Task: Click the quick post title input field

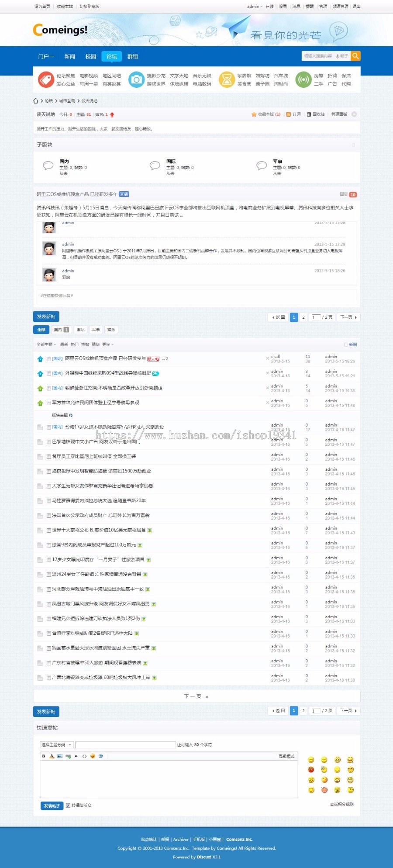Action: point(125,745)
